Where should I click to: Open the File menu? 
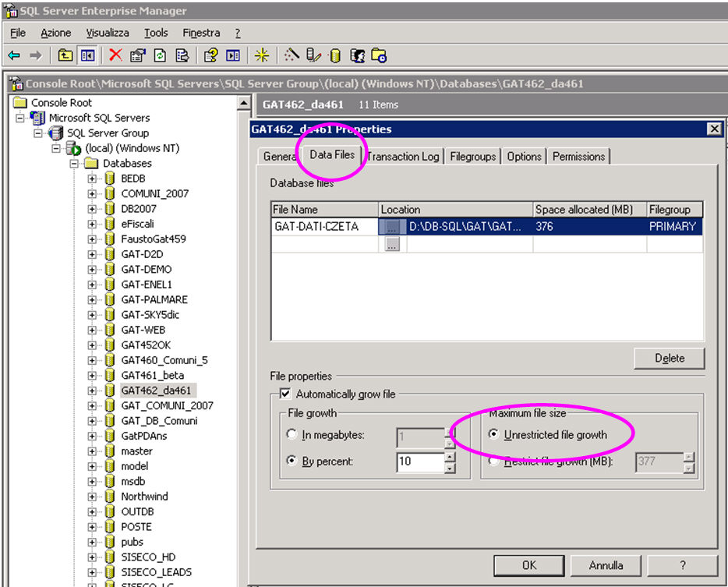tap(18, 33)
